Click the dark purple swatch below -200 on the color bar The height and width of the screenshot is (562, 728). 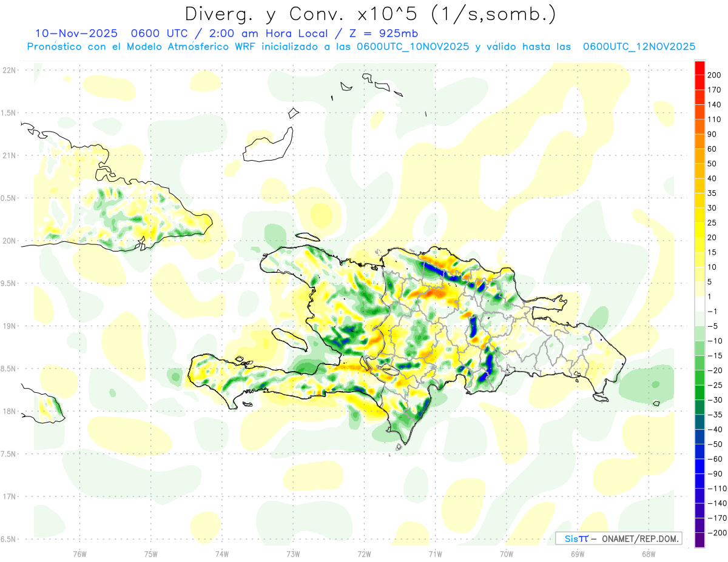point(699,540)
